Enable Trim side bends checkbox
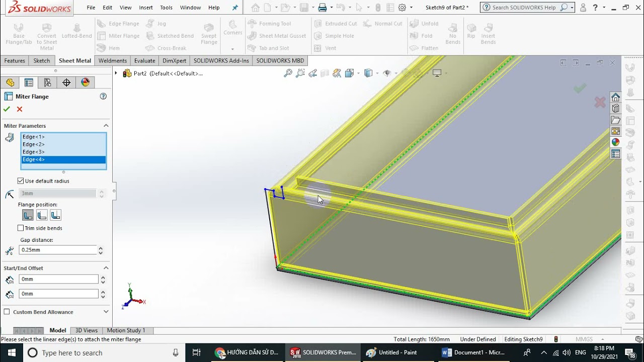Screen dimensions: 644x362 [x=21, y=228]
